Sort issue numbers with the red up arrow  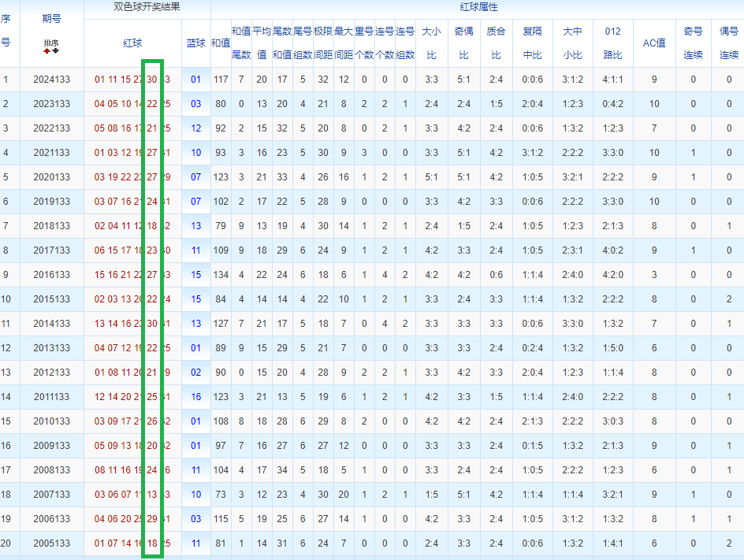coord(46,50)
